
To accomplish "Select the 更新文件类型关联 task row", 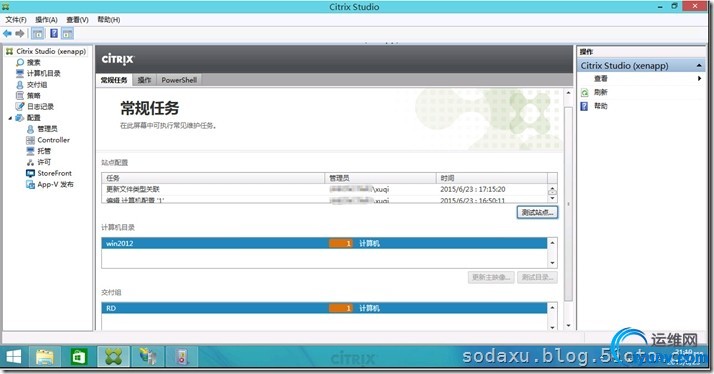I will (x=324, y=189).
